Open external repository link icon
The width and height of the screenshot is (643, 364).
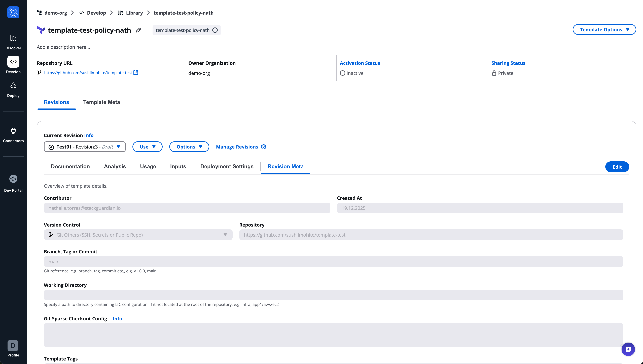click(136, 72)
